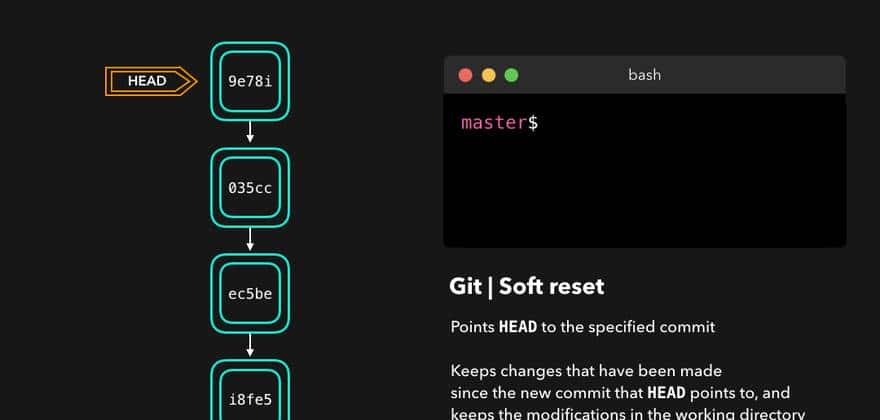Viewport: 880px width, 420px height.
Task: Click the orange HEAD pointer label
Action: (147, 81)
